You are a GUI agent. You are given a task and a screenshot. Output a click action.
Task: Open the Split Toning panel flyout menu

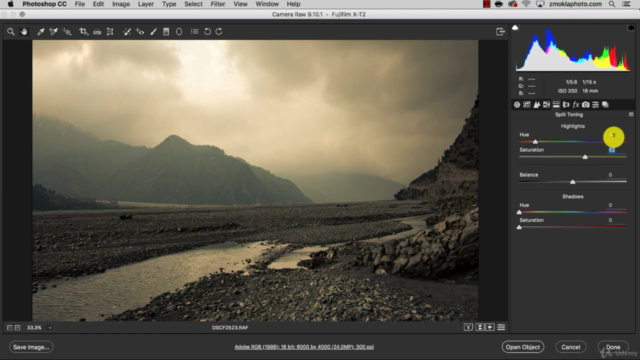point(631,114)
